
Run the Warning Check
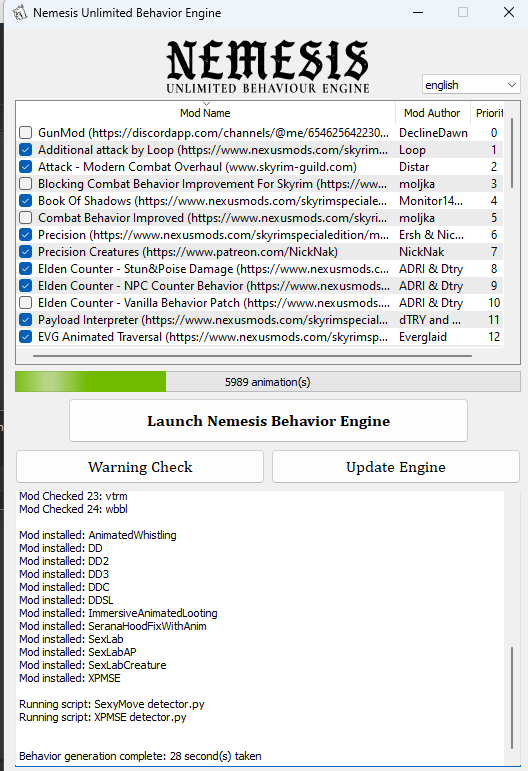(x=140, y=467)
